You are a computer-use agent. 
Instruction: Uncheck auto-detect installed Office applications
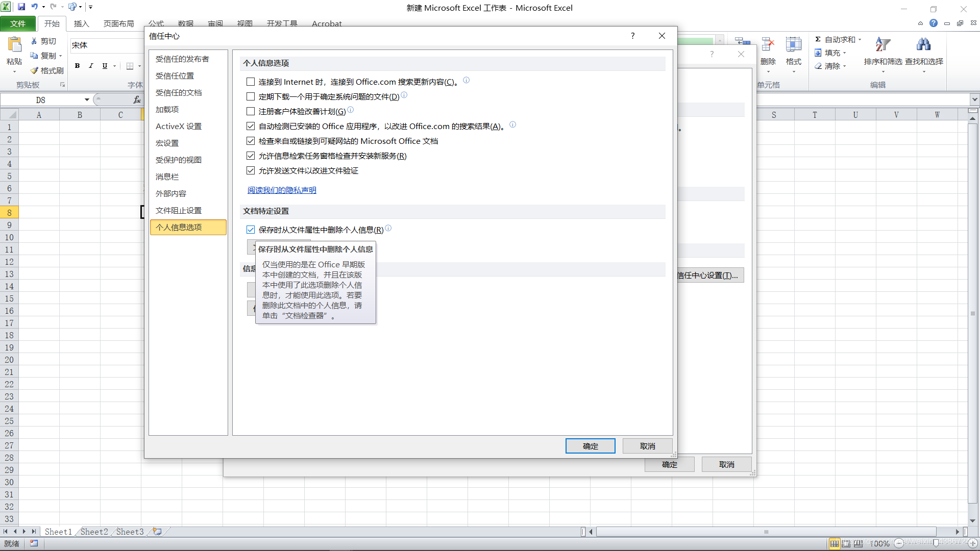click(x=251, y=126)
